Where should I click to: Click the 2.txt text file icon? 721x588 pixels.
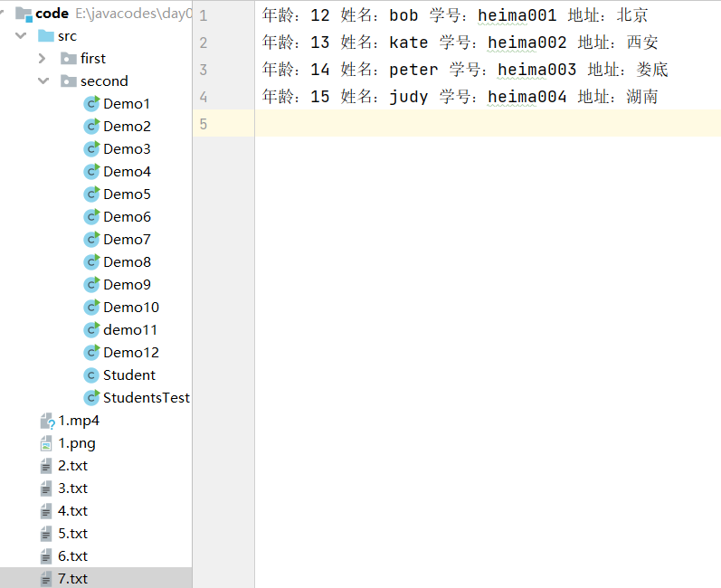pyautogui.click(x=46, y=466)
